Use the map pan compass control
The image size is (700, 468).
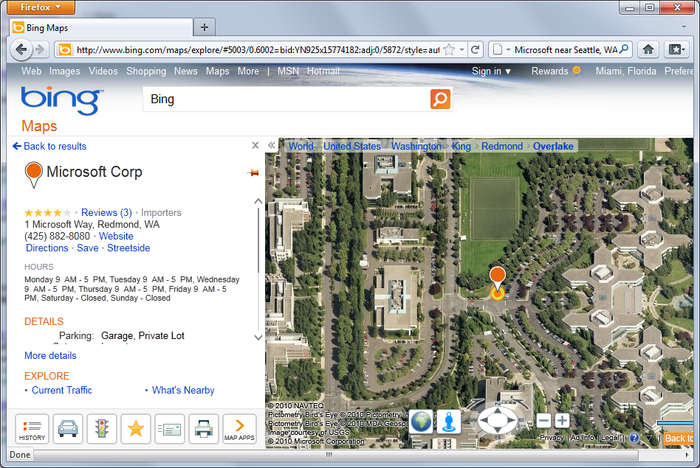tap(497, 420)
